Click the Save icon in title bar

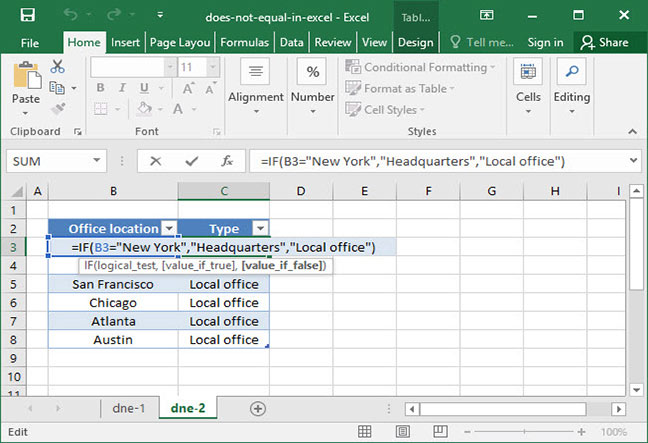coord(28,16)
